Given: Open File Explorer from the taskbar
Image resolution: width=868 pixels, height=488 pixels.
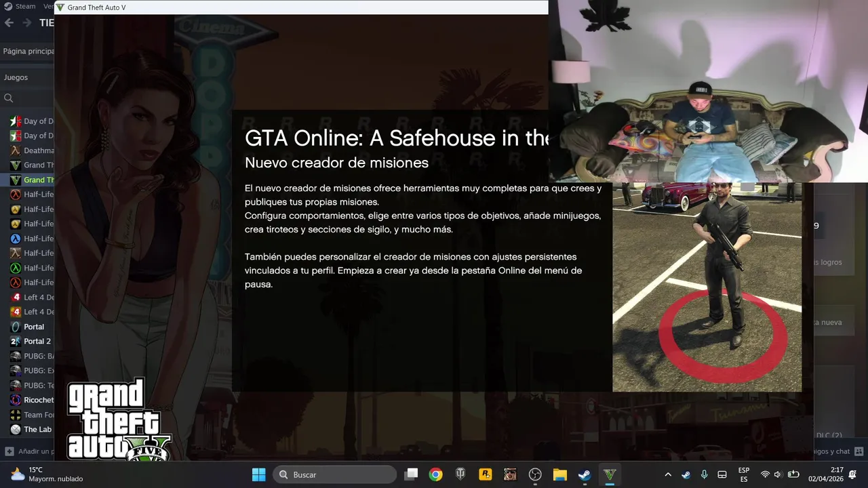Looking at the screenshot, I should (x=559, y=474).
